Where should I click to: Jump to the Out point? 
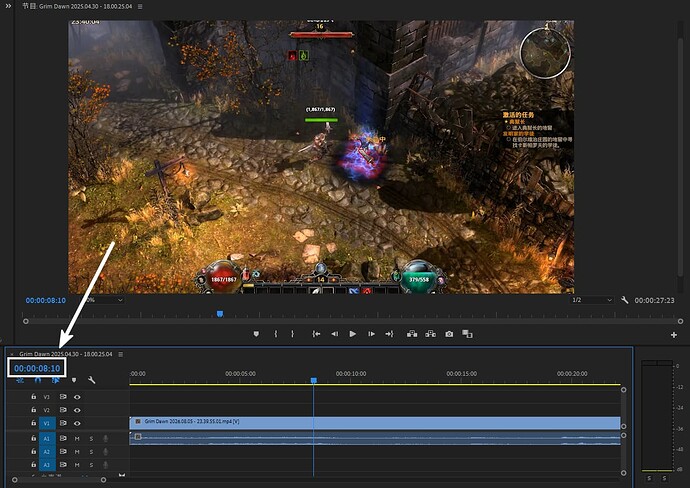pyautogui.click(x=389, y=334)
